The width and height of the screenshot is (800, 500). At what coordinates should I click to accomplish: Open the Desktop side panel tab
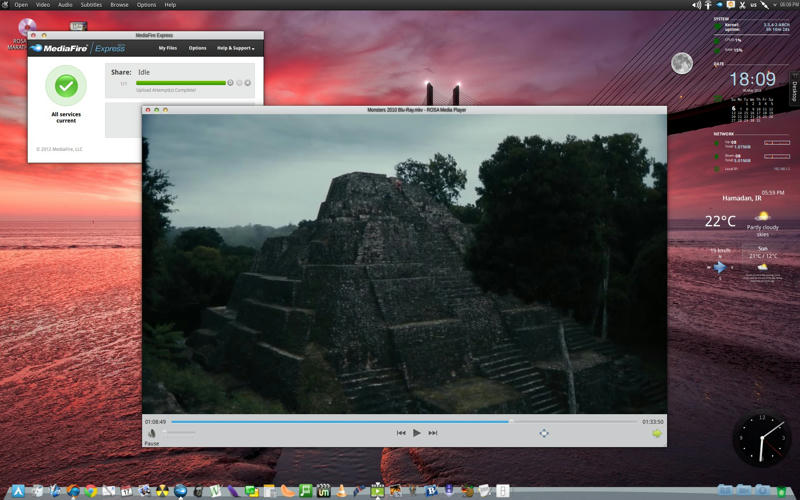click(x=794, y=89)
